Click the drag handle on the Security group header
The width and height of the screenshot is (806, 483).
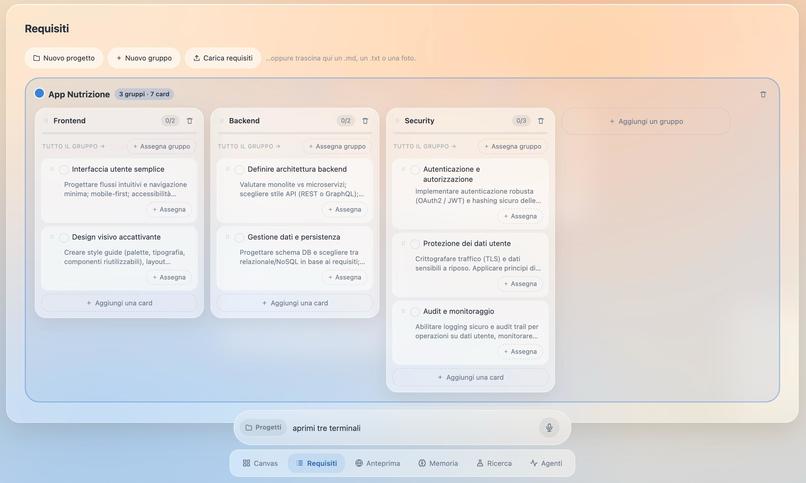pyautogui.click(x=397, y=121)
